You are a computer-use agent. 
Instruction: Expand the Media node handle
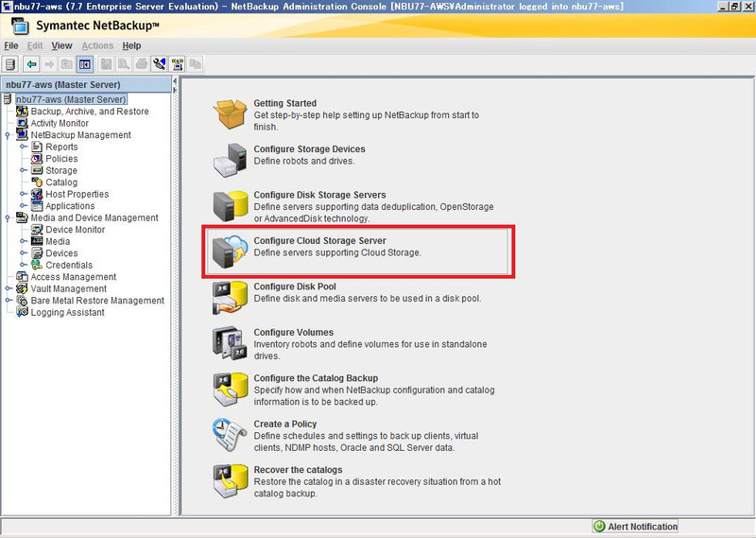23,241
